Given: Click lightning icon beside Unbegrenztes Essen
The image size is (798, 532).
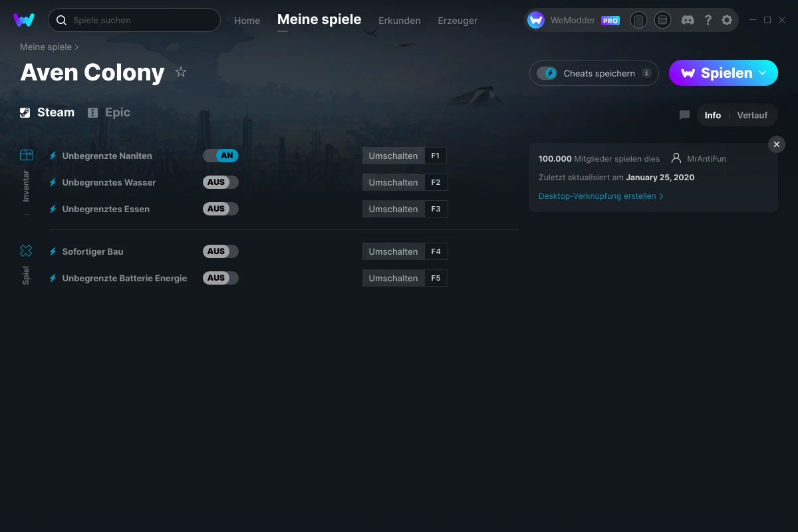Looking at the screenshot, I should coord(53,209).
